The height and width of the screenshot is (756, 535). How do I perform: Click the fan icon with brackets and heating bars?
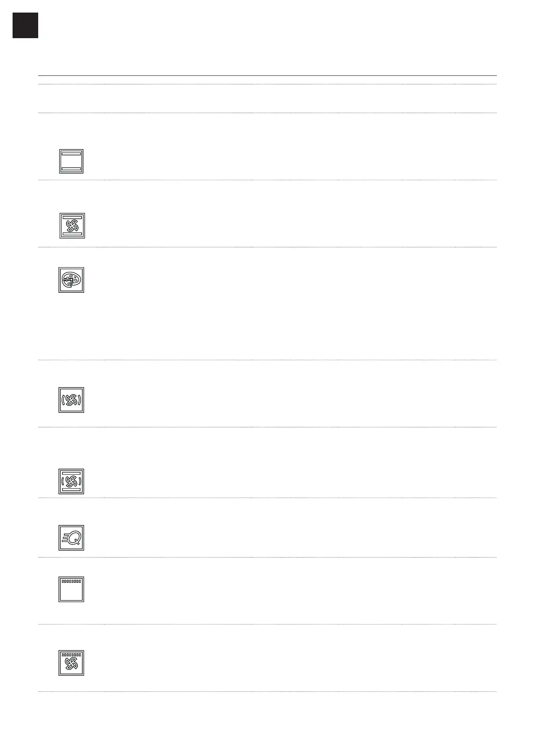pyautogui.click(x=71, y=482)
